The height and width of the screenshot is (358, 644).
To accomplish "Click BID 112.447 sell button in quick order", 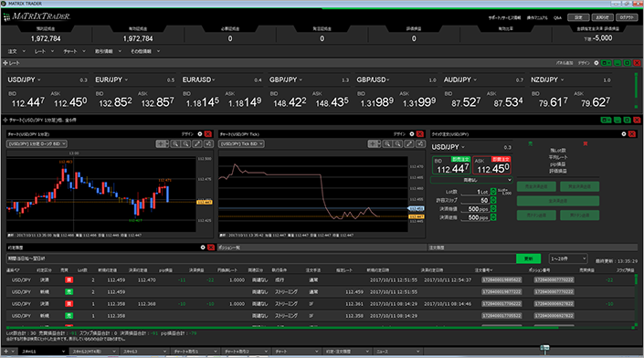I will point(451,165).
